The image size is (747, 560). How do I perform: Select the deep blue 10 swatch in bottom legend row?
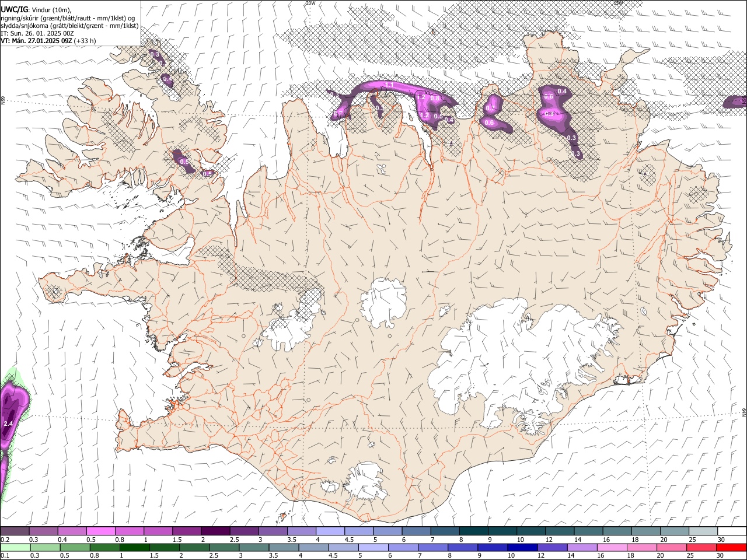tap(522, 548)
